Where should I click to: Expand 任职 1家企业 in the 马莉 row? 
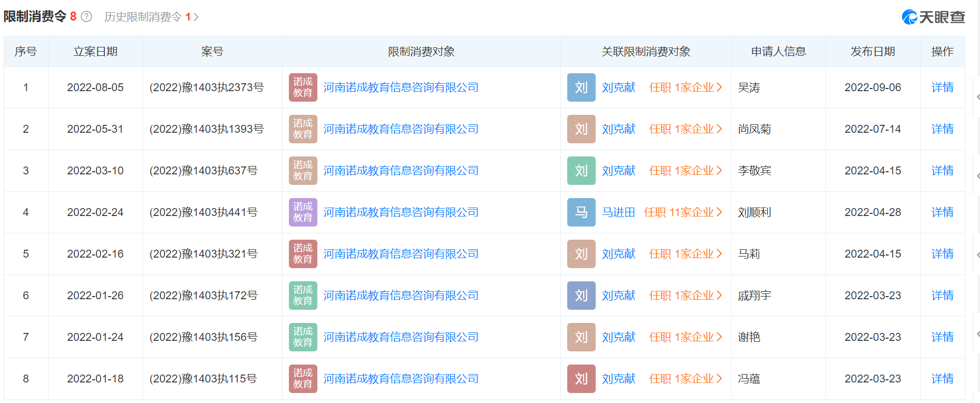[x=686, y=254]
